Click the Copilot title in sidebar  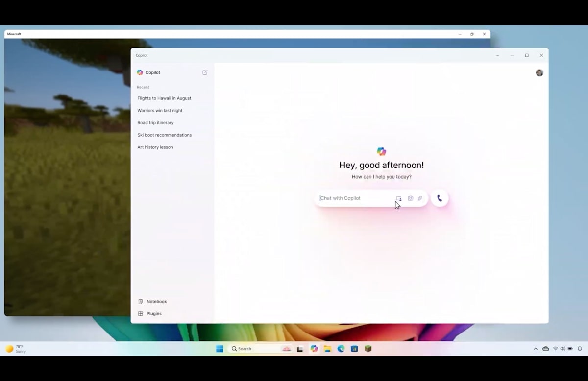pos(153,72)
